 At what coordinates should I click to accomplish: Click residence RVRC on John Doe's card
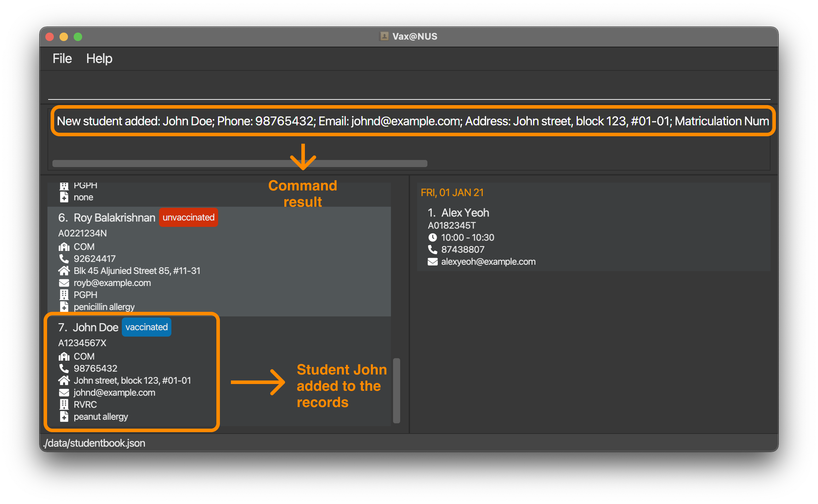(85, 405)
